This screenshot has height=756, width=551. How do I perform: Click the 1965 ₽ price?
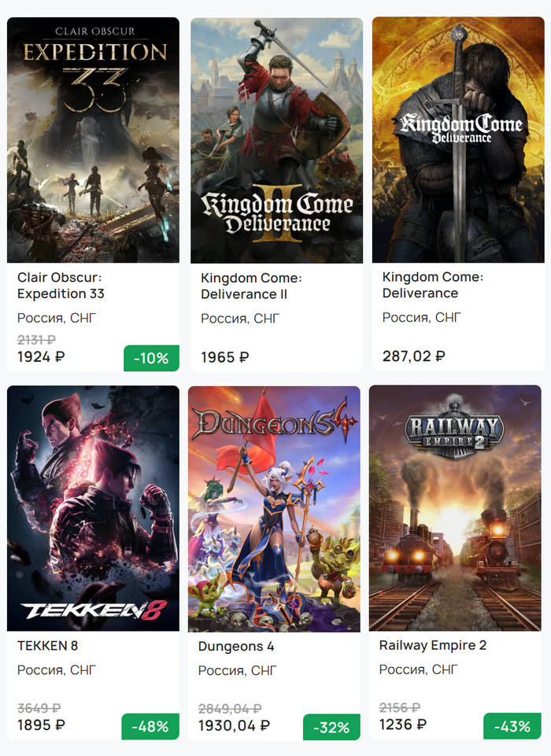pyautogui.click(x=225, y=357)
